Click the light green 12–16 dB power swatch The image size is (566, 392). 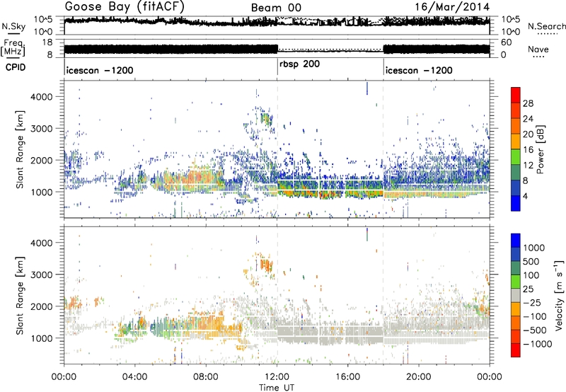[x=516, y=157]
